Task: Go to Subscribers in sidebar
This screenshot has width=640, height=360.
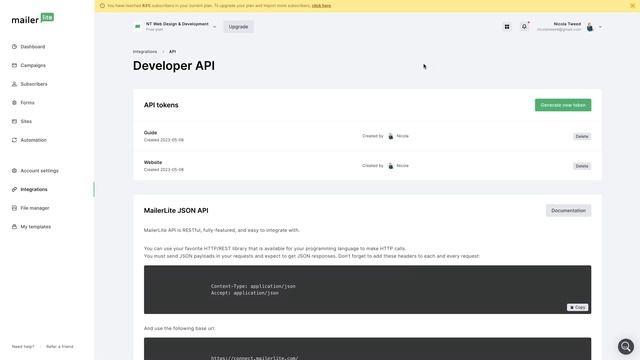Action: [34, 84]
